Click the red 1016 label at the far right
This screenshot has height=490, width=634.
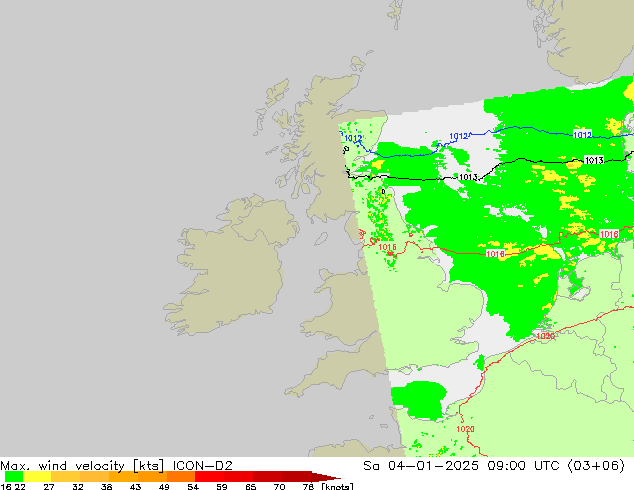(609, 234)
